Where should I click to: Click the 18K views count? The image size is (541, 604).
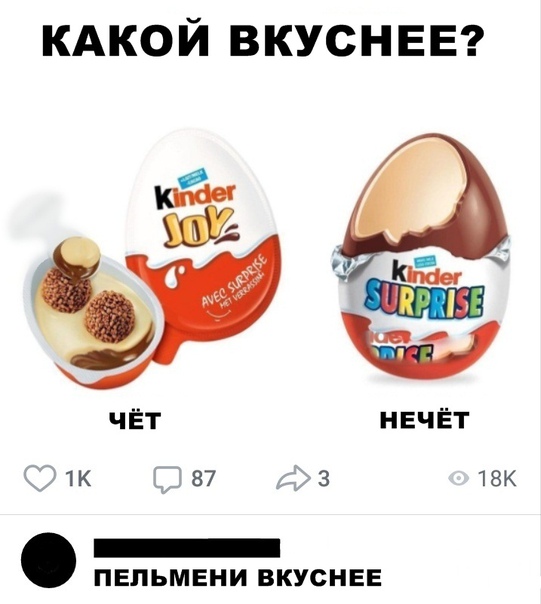click(497, 479)
